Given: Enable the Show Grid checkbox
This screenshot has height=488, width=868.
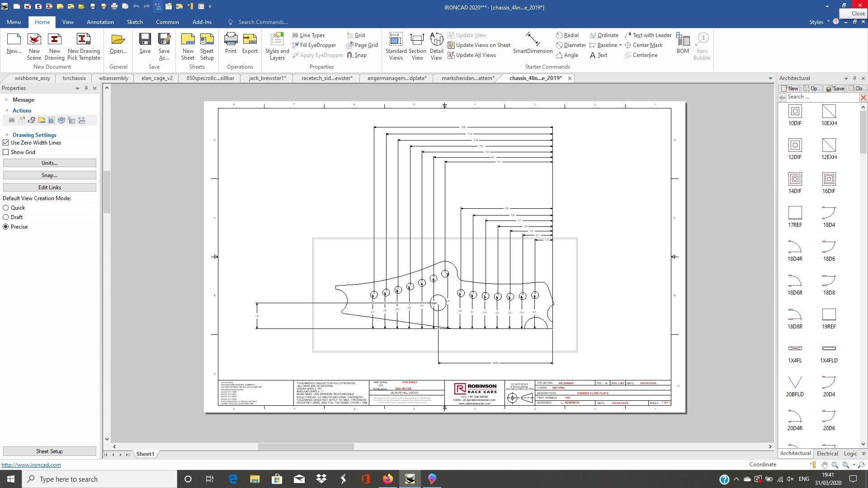Looking at the screenshot, I should [x=6, y=152].
